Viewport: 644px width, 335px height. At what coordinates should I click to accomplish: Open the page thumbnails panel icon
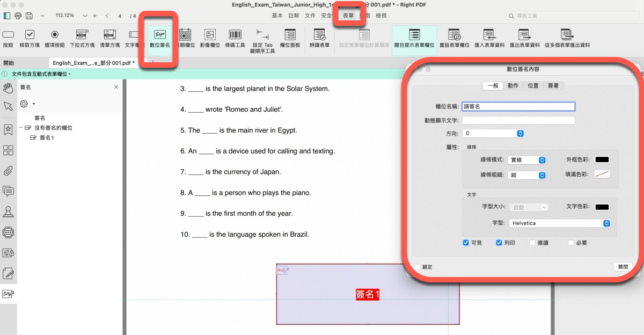8,150
